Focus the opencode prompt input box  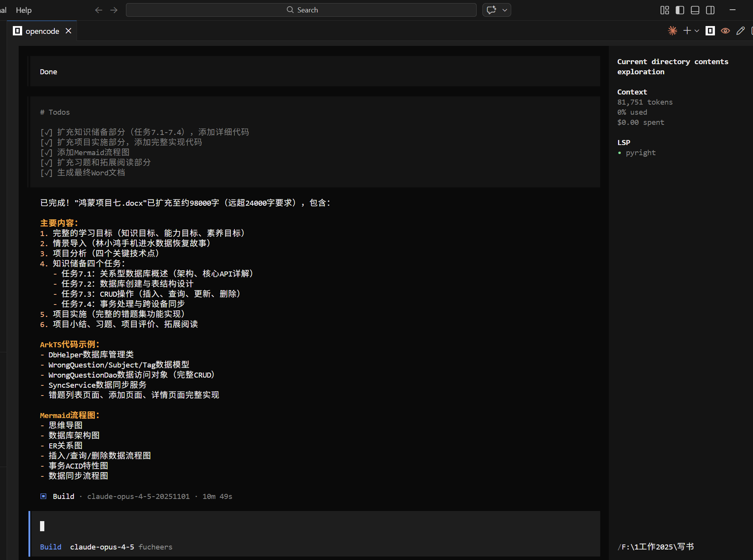tap(311, 526)
